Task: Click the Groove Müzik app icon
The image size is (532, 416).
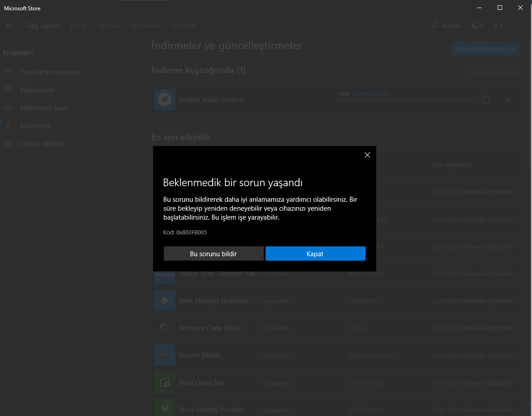Action: pyautogui.click(x=165, y=354)
